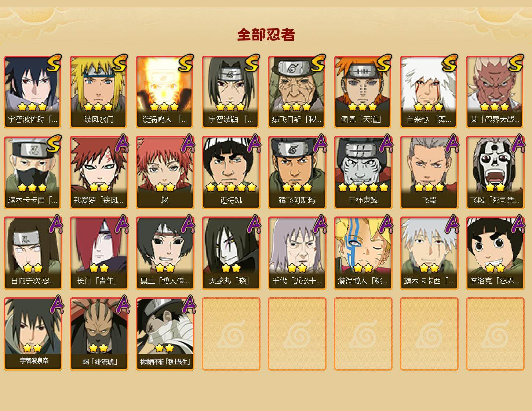Click the S-rank badge on 宇智波佐助 card
Viewport: 532px width, 411px height.
pyautogui.click(x=54, y=63)
